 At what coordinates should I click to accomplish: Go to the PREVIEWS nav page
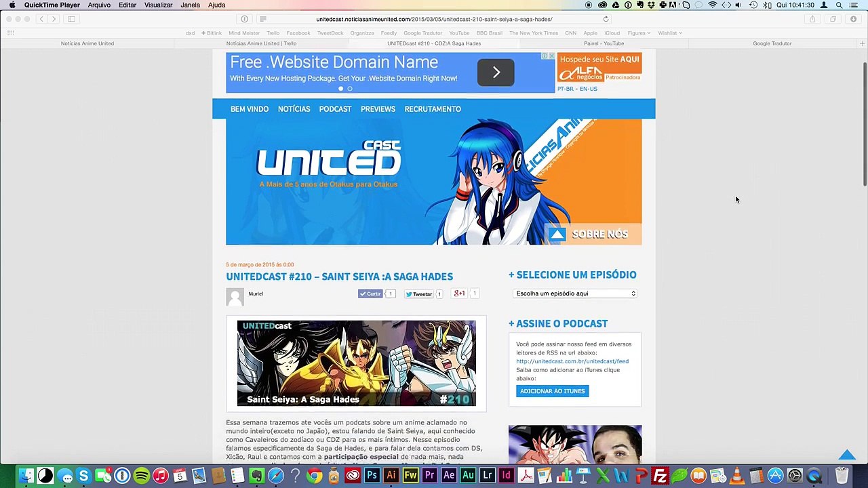click(378, 109)
